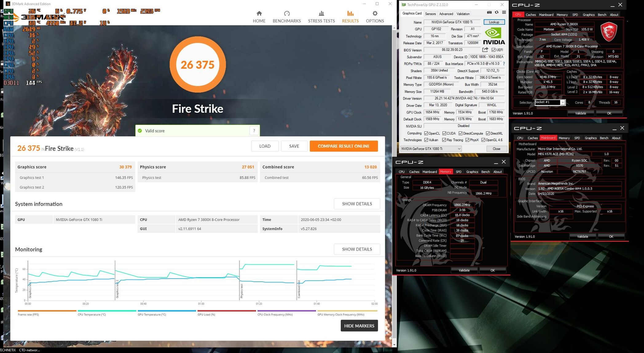
Task: Toggle the UEFI checkbox in GPU-Z
Action: 493,50
